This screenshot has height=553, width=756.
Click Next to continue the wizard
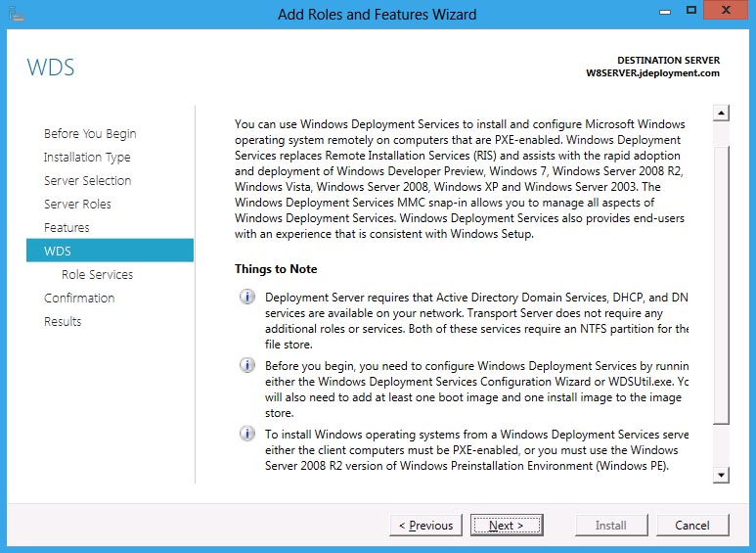[x=506, y=526]
